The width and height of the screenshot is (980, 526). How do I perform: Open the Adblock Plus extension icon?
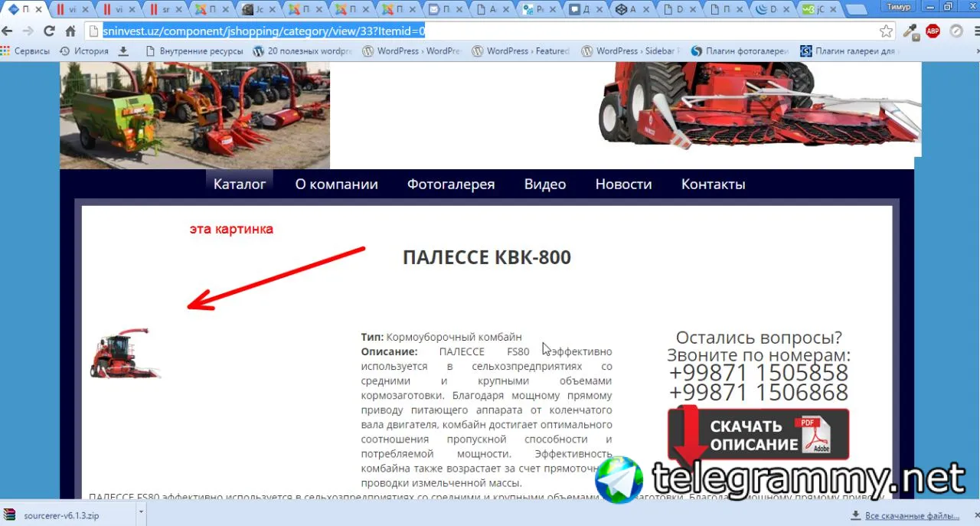933,31
